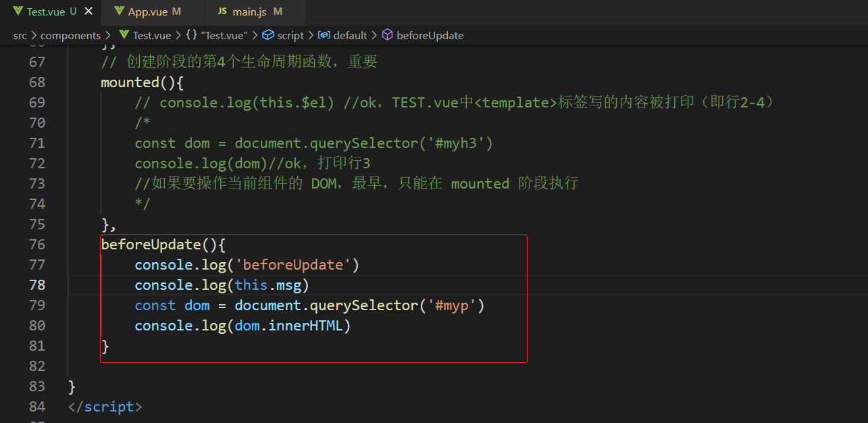This screenshot has width=868, height=423.
Task: Open the main.js tab
Action: 247,11
